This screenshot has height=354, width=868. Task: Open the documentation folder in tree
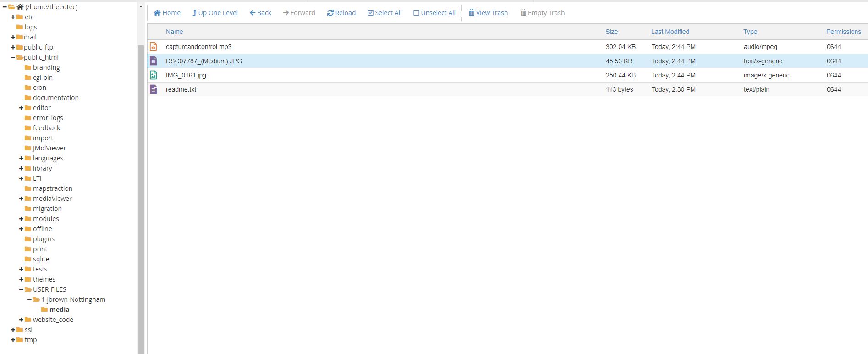click(x=56, y=98)
